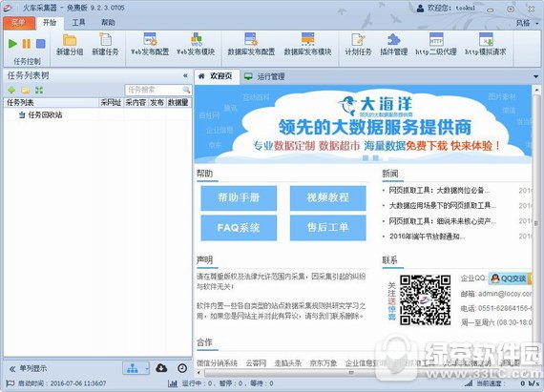Click the first banner carousel dot
This screenshot has height=392, width=544.
point(365,158)
